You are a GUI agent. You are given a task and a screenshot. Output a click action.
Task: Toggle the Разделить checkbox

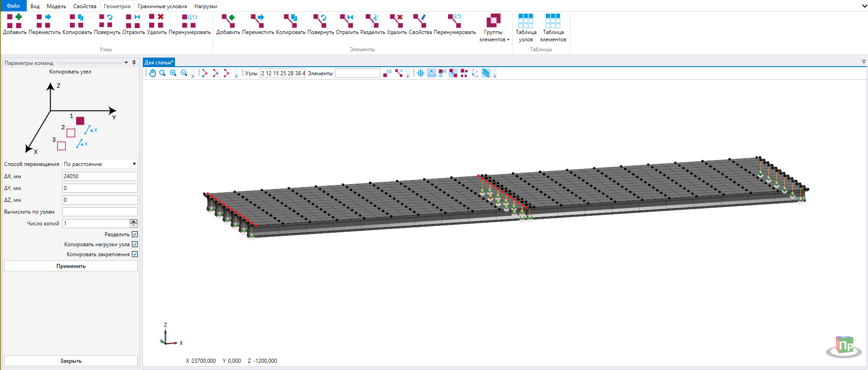(135, 234)
